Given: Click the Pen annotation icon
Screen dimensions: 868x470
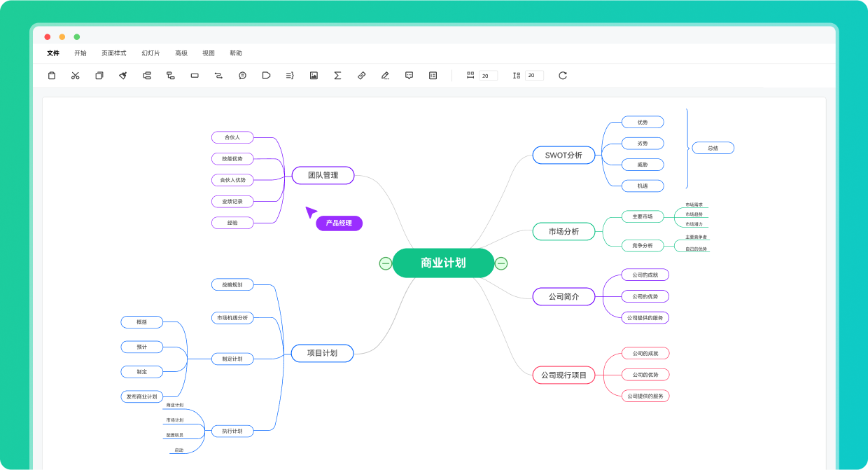Looking at the screenshot, I should click(x=384, y=75).
